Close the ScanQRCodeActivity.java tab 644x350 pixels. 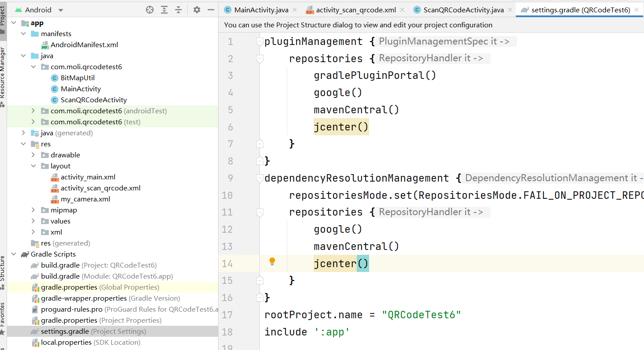(510, 10)
